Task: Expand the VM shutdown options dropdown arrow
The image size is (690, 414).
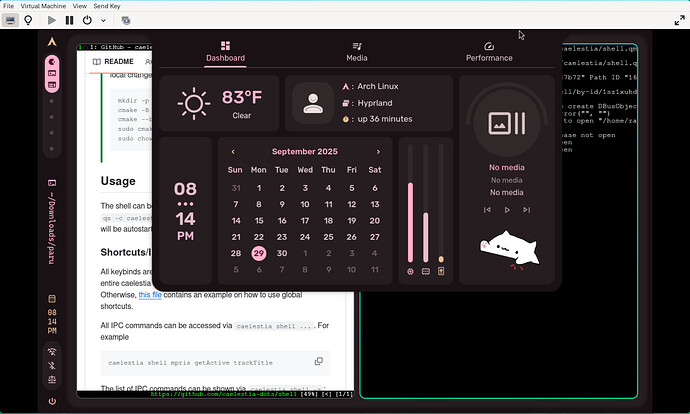Action: click(104, 19)
